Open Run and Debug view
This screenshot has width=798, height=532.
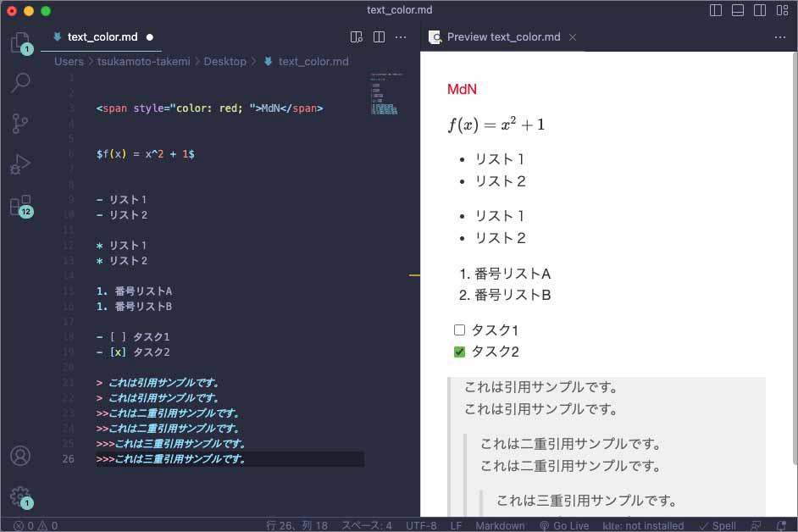point(19,164)
